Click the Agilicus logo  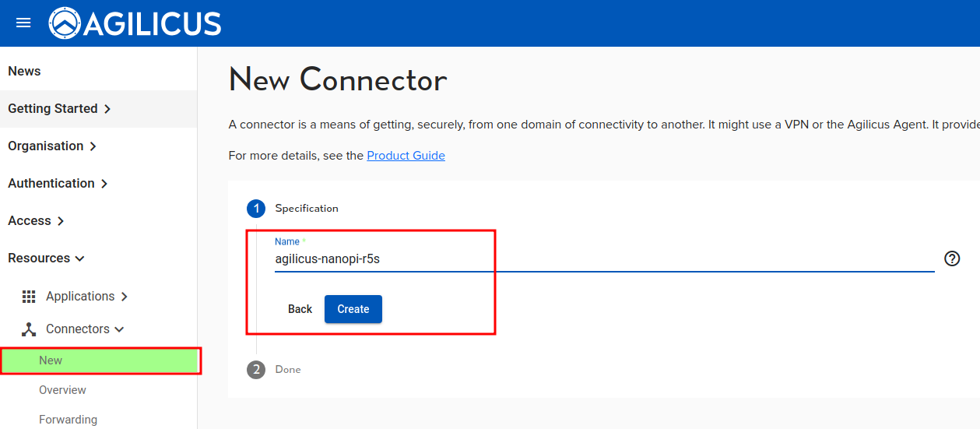(x=135, y=23)
